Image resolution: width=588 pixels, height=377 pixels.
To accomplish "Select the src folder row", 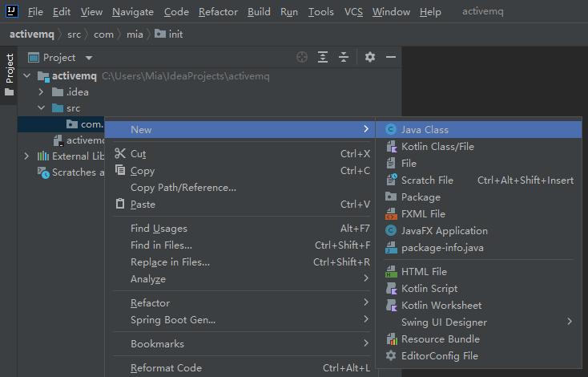I will (209, 108).
